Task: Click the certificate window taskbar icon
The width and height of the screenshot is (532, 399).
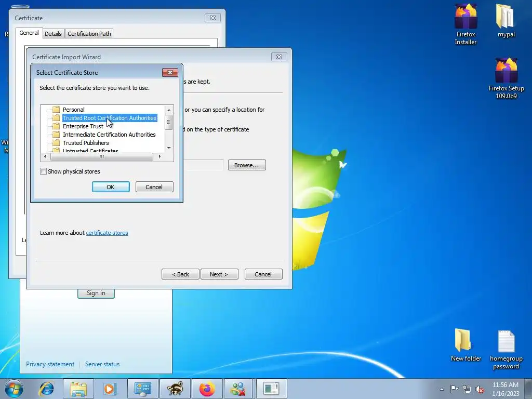Action: point(271,389)
